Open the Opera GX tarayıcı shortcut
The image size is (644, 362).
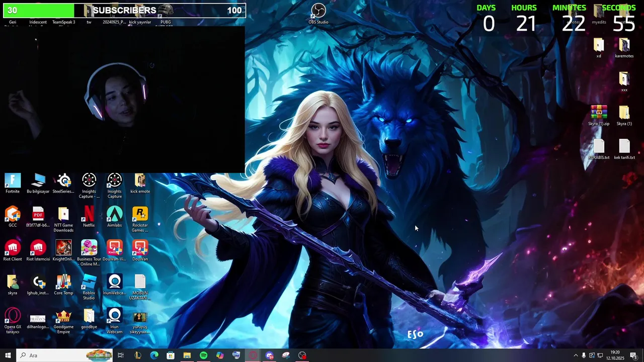tap(13, 321)
